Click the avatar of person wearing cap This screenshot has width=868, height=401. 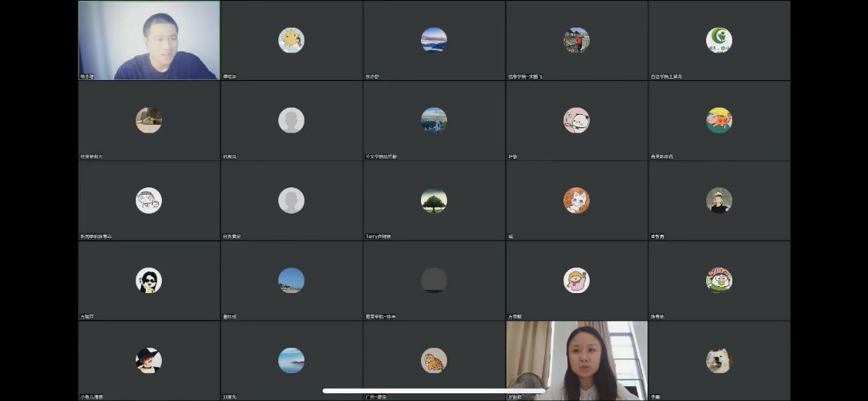point(719,200)
